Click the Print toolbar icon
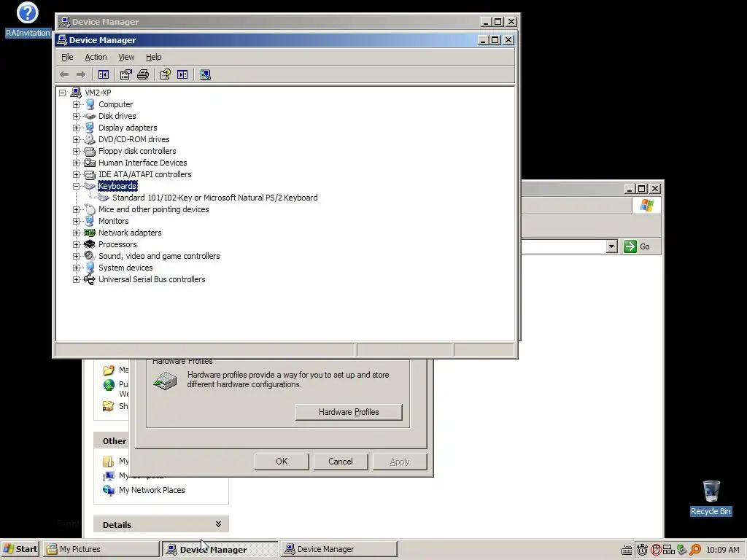This screenshot has width=747, height=560. coord(143,74)
